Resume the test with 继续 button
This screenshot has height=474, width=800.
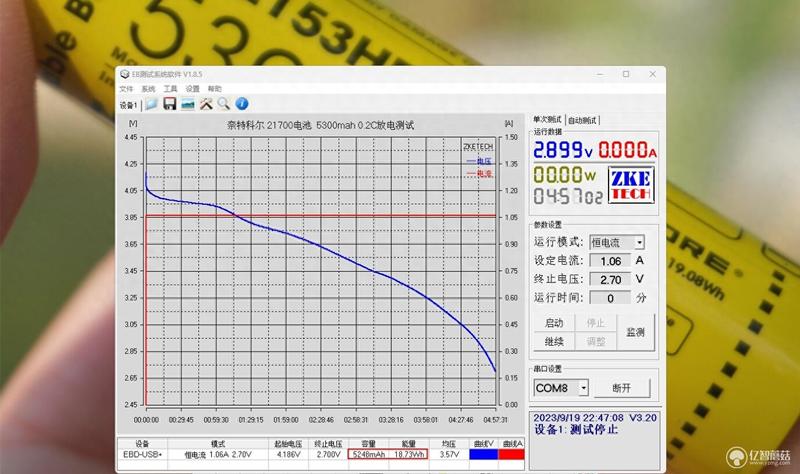tap(554, 341)
